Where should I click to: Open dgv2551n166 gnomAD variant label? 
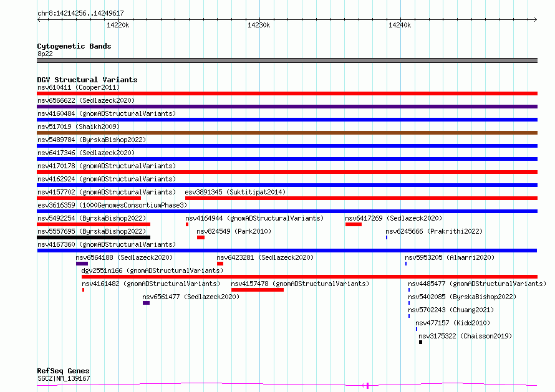[153, 270]
